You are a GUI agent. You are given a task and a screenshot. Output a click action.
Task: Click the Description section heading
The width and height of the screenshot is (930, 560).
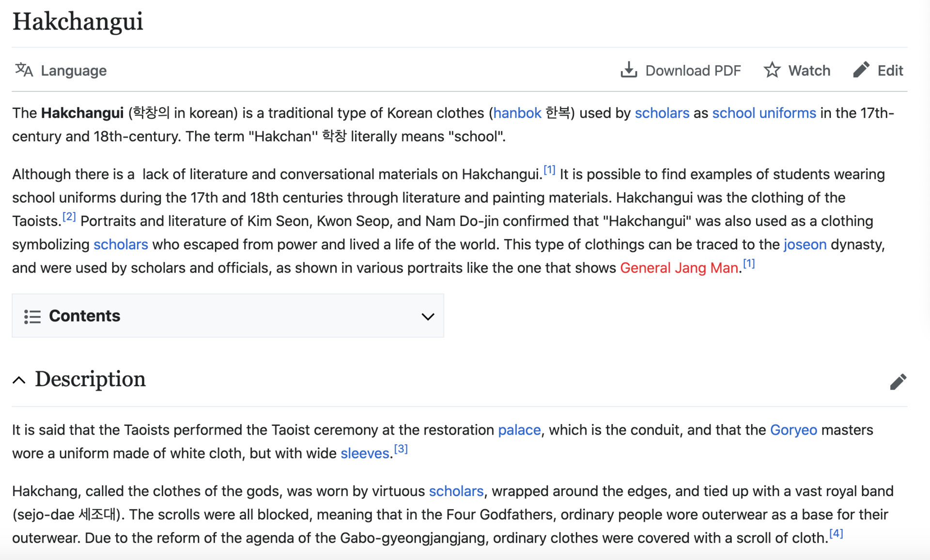point(90,379)
